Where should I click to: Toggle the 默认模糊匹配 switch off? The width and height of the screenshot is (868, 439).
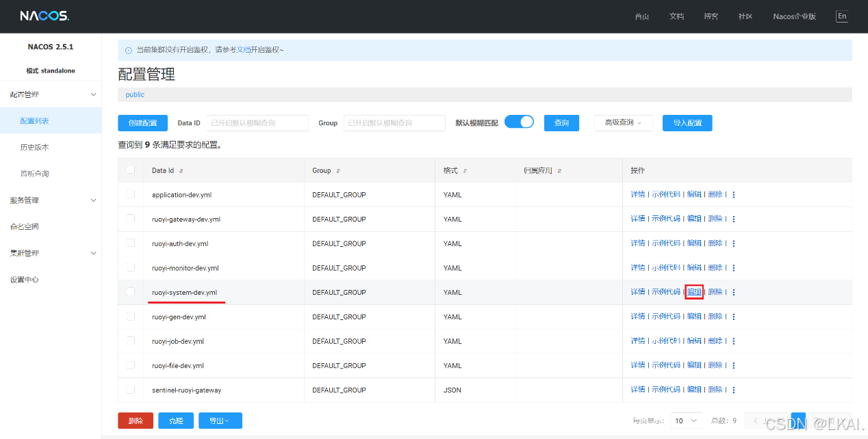(x=519, y=122)
